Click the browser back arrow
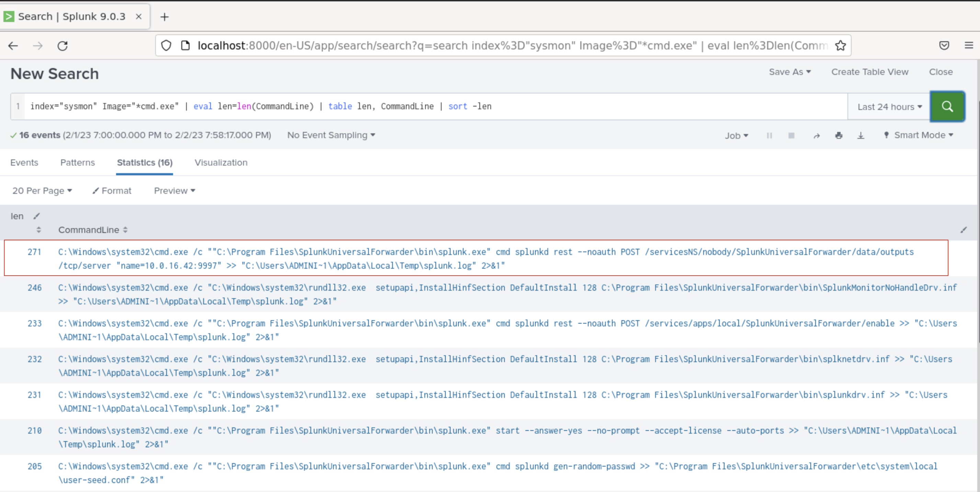 [x=13, y=46]
